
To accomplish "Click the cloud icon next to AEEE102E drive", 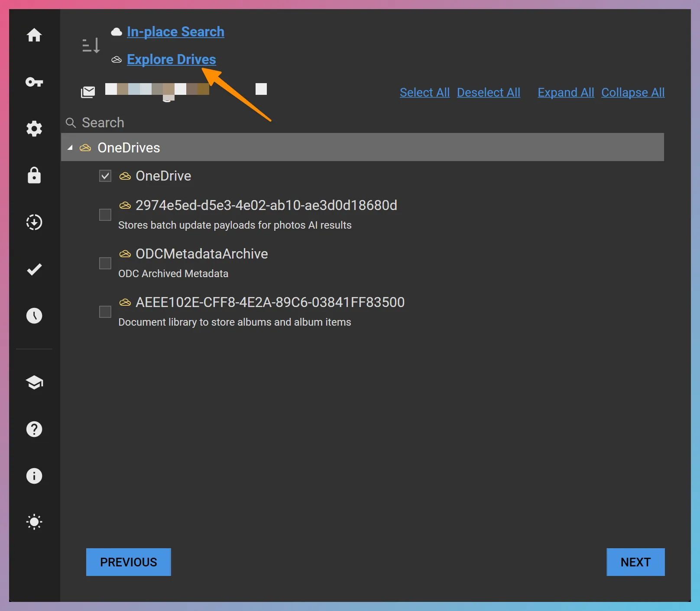I will pos(125,302).
